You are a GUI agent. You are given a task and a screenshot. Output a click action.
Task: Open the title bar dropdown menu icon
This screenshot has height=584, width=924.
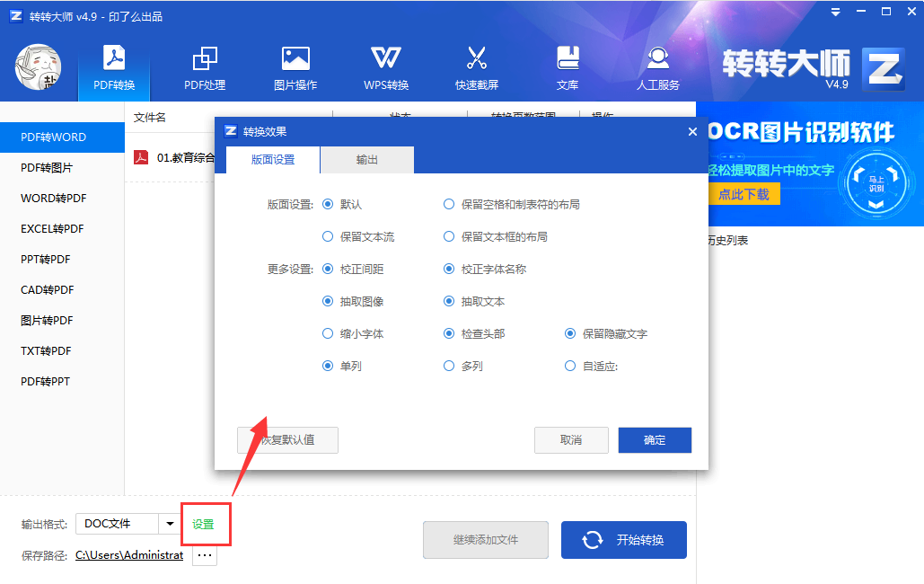pos(835,12)
